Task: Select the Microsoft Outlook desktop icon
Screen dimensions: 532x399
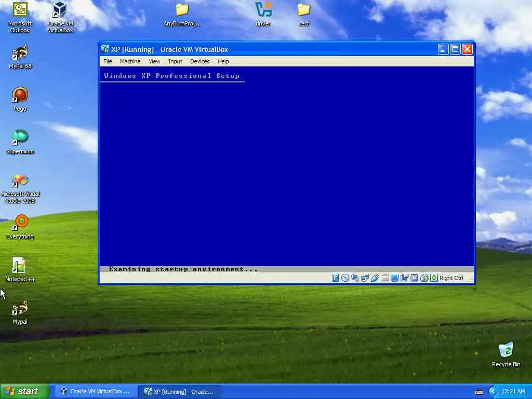Action: point(20,18)
